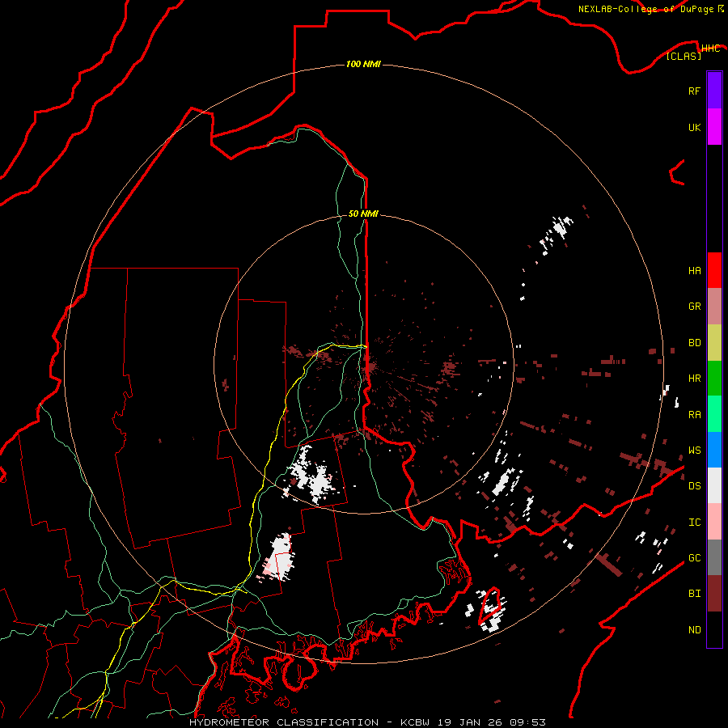The height and width of the screenshot is (728, 728).
Task: Click the NEXLAB-College of DuPage credit text
Action: tap(645, 9)
